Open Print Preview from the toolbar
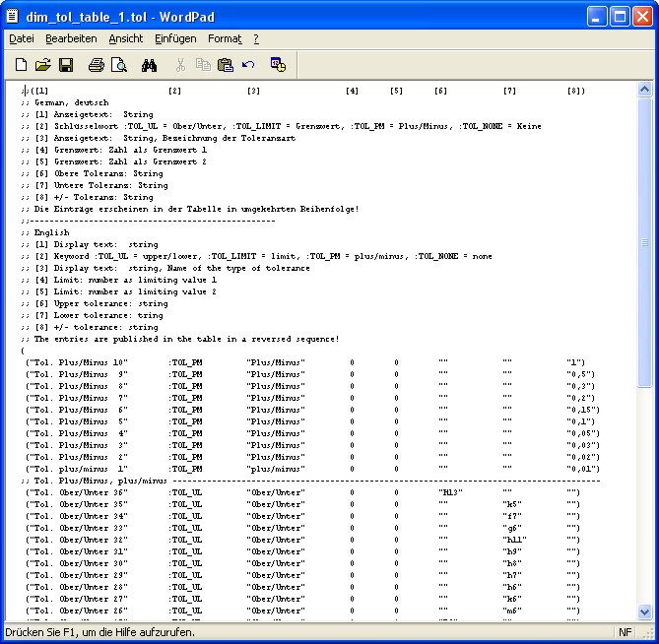This screenshot has height=644, width=659. click(118, 65)
